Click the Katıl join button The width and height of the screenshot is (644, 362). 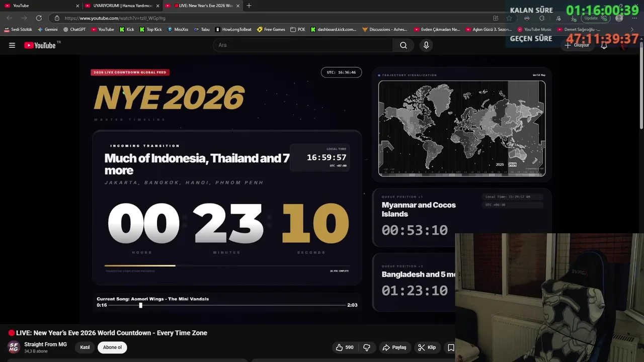(x=85, y=347)
